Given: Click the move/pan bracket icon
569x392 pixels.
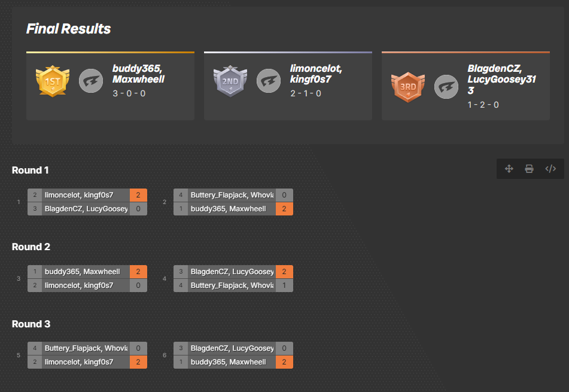Looking at the screenshot, I should (x=509, y=169).
